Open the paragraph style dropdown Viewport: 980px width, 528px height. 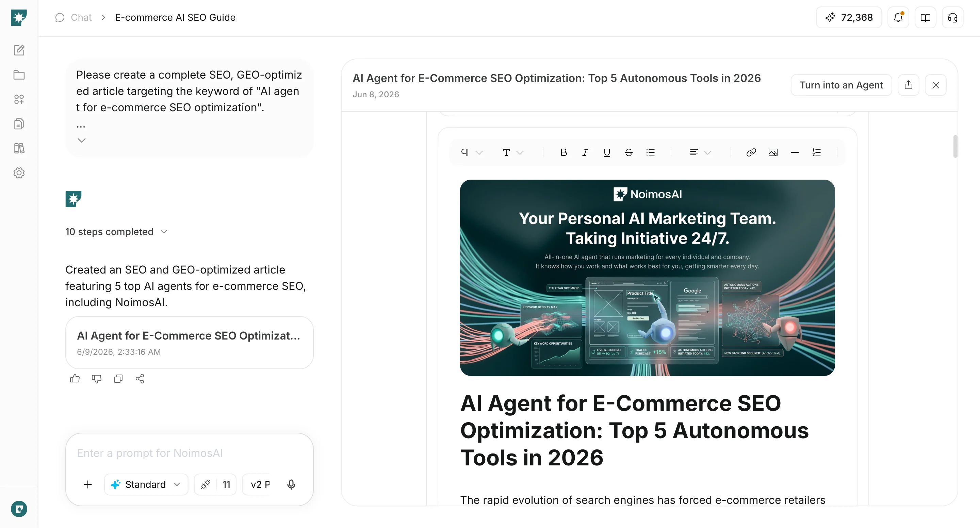471,152
